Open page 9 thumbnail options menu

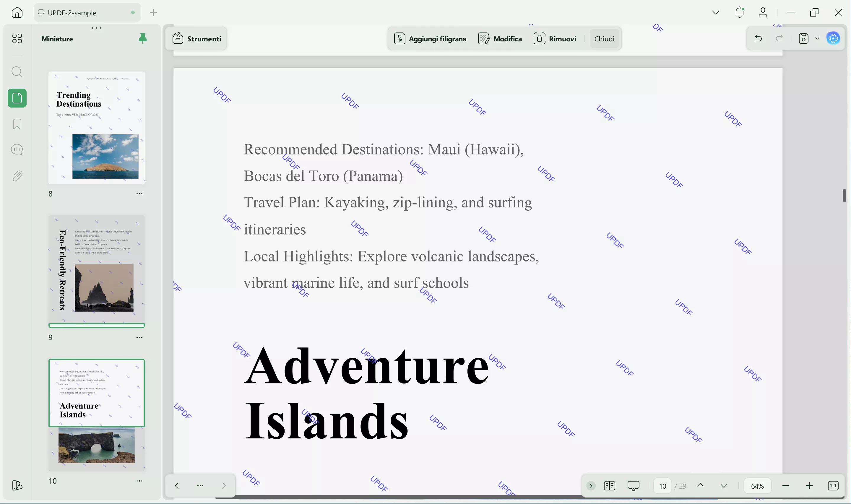click(139, 337)
